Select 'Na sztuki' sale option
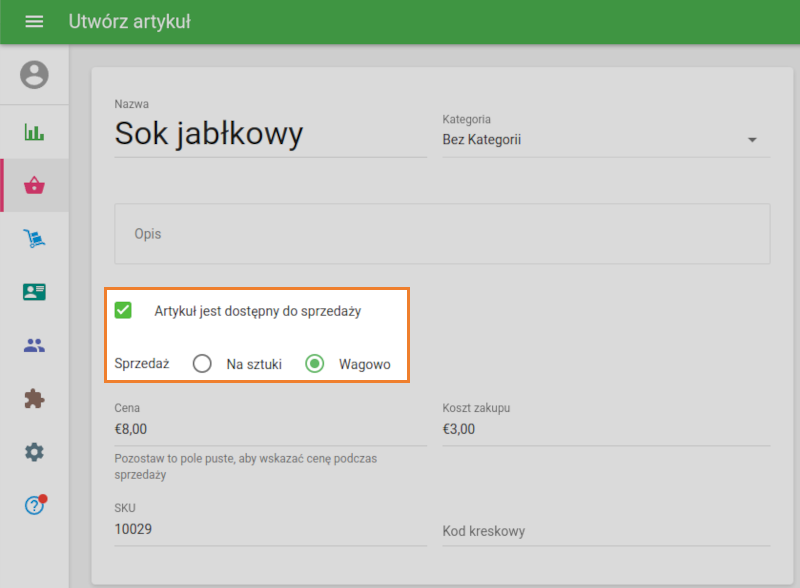 202,363
